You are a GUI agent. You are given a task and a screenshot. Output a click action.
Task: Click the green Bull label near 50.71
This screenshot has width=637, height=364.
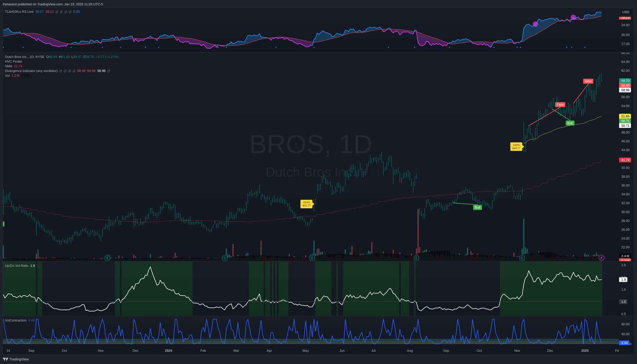[x=570, y=123]
